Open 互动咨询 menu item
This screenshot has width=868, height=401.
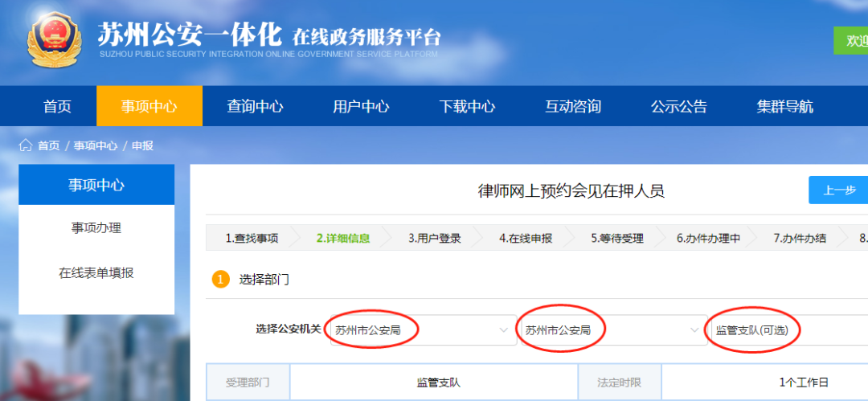tap(573, 106)
